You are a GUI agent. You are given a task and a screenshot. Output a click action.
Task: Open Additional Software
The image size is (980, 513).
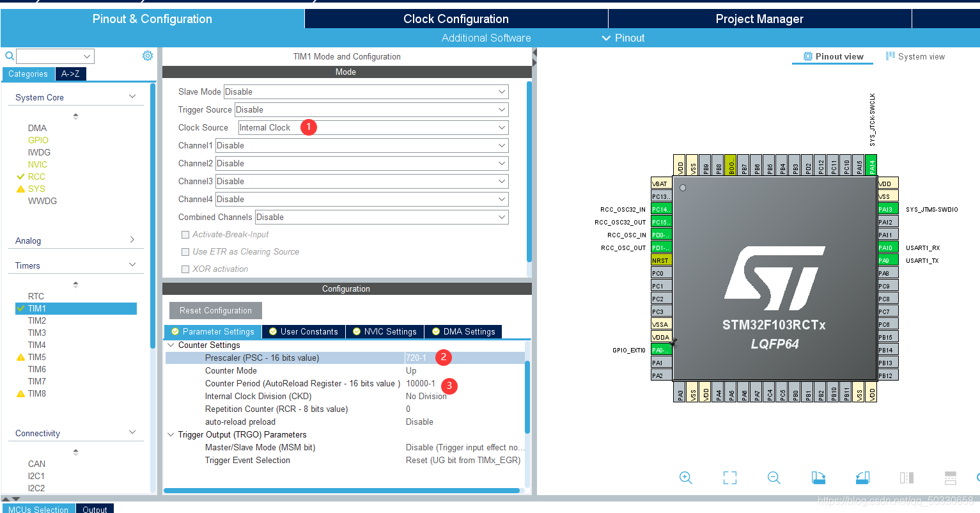click(x=486, y=38)
